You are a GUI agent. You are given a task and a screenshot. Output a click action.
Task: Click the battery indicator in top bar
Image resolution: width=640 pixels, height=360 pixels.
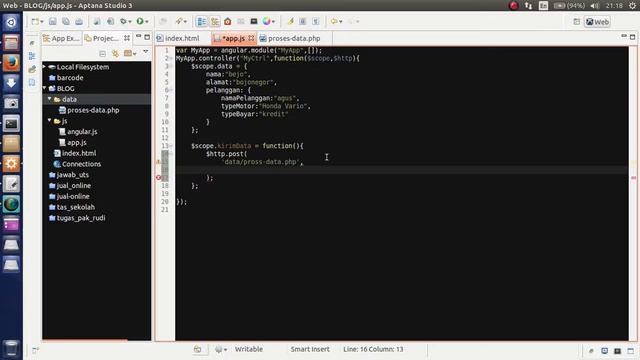pyautogui.click(x=569, y=6)
